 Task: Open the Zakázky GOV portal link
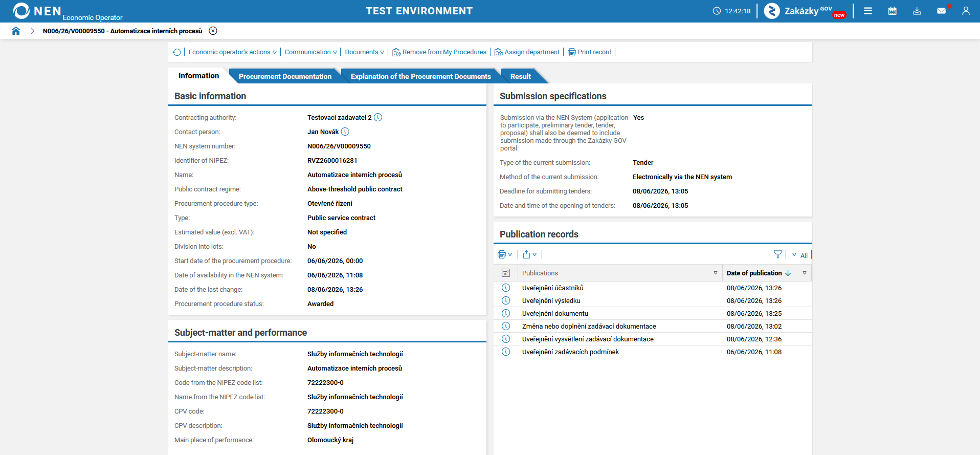[x=805, y=11]
